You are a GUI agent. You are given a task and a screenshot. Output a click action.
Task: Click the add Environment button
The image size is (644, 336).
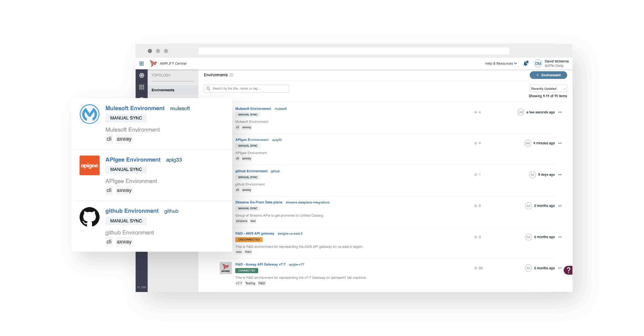pos(548,75)
